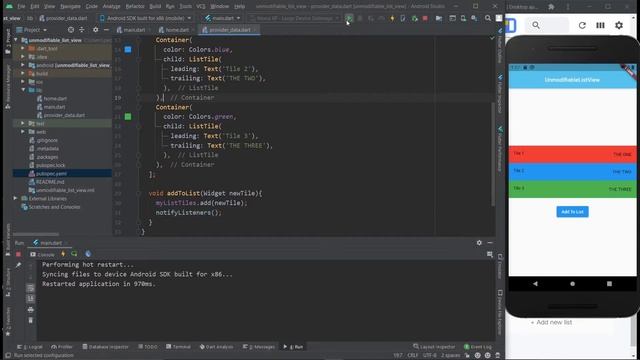Click the pin icon in Run panel sidebar
Screen dimensions: 640x360
[18, 265]
